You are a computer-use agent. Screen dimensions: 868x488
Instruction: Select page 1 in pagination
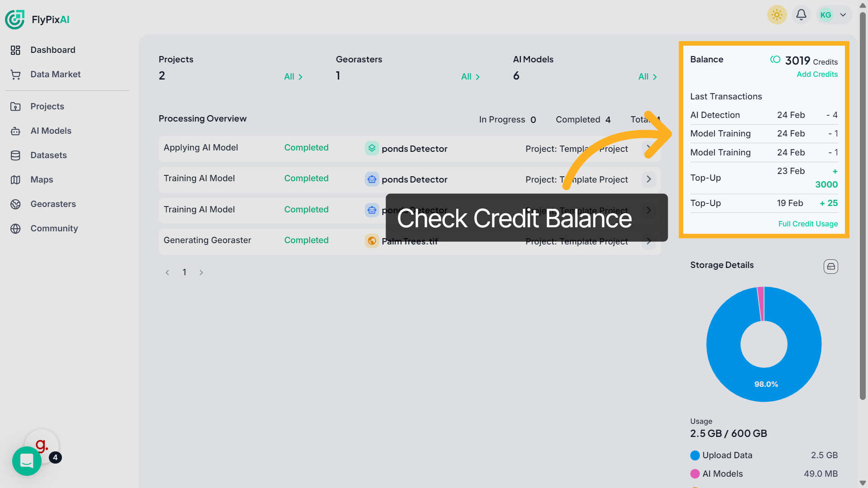coord(184,272)
